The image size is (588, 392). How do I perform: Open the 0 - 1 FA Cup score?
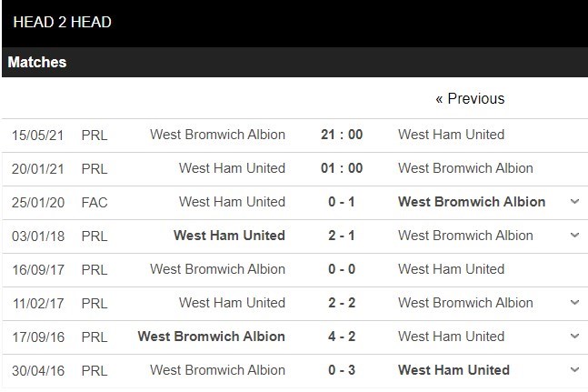coord(342,202)
